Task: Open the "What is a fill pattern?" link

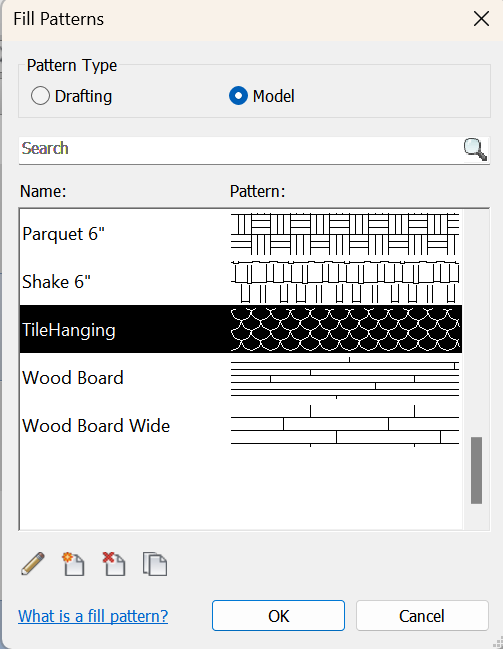Action: click(x=93, y=616)
